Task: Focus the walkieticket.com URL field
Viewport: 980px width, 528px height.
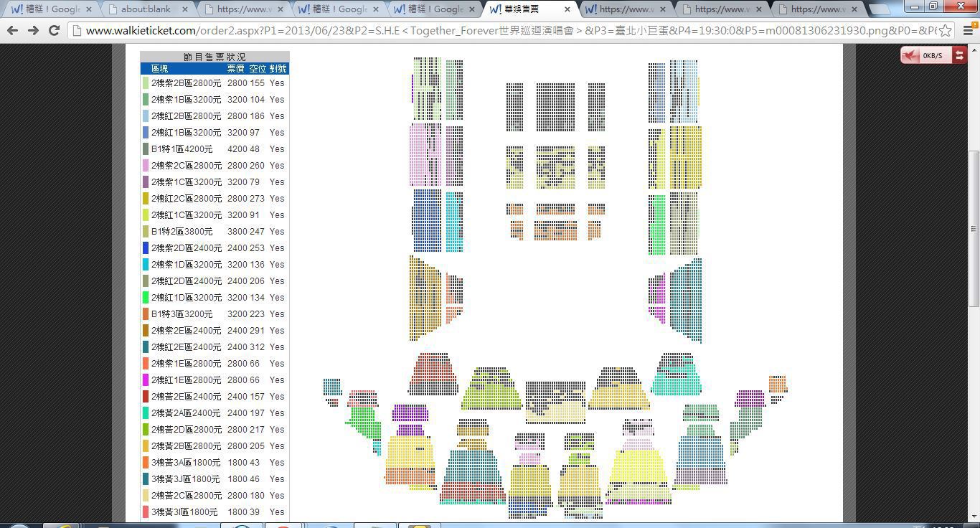Action: tap(502, 31)
